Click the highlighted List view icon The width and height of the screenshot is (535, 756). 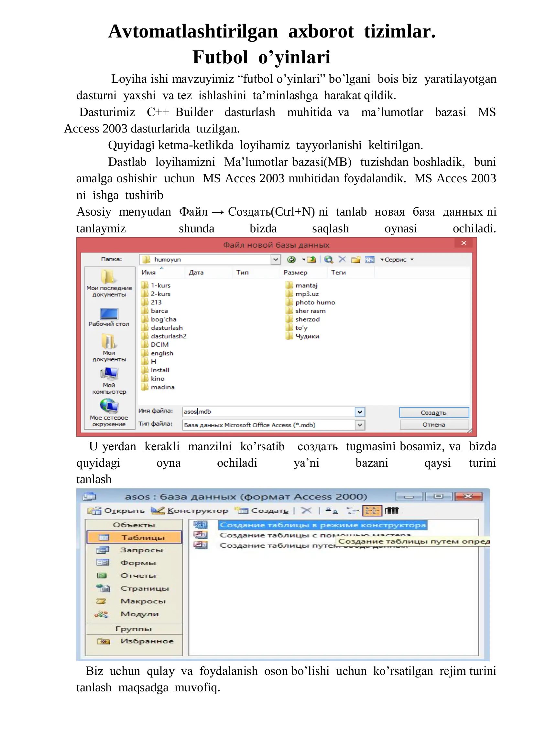click(x=372, y=511)
